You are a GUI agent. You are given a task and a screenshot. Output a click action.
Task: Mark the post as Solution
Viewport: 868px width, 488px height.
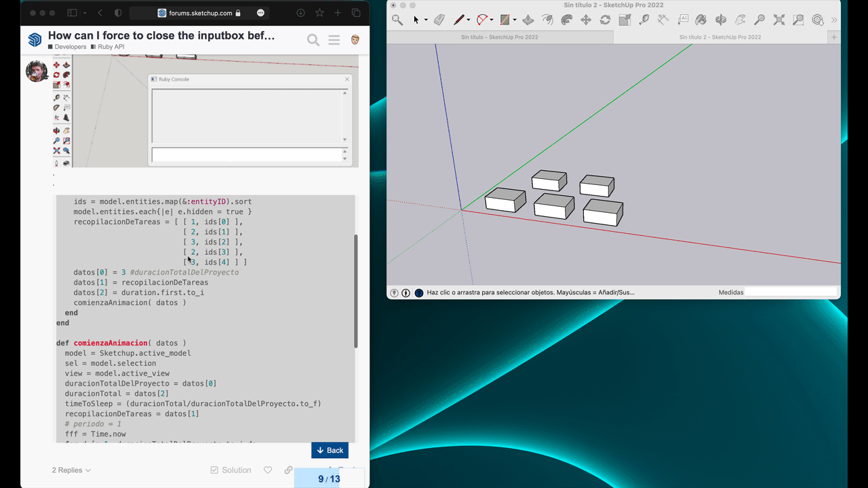tap(231, 470)
